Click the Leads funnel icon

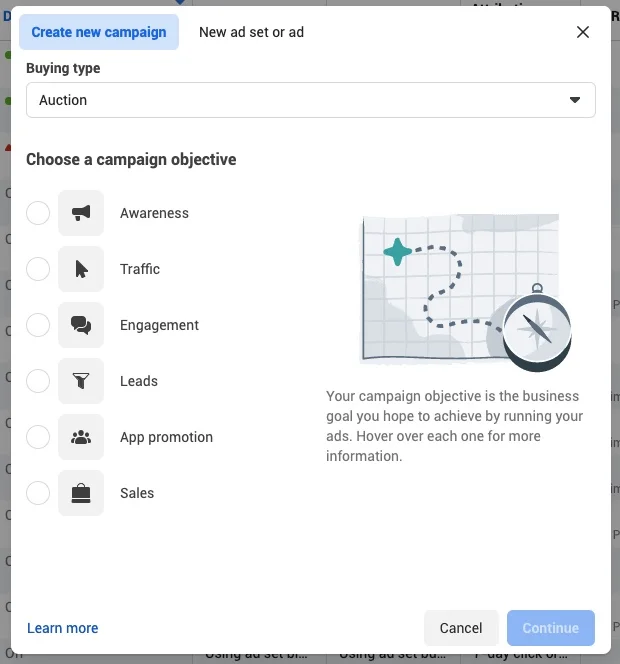tap(81, 381)
